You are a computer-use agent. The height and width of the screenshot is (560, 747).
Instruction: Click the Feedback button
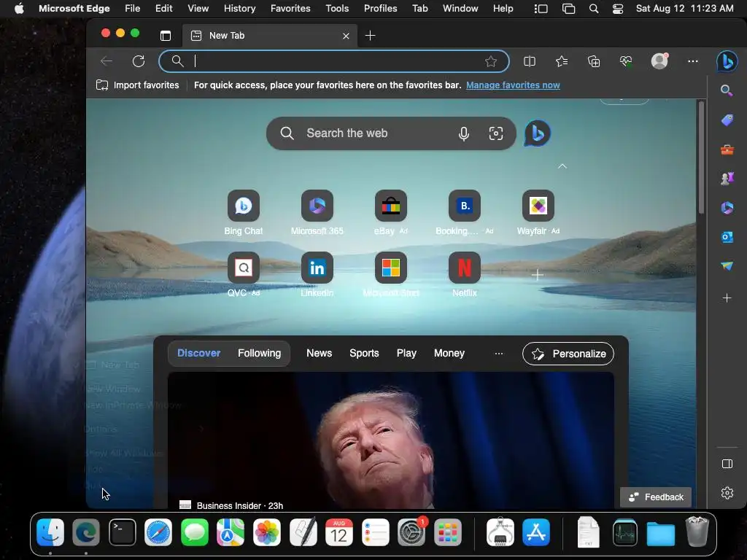coord(656,497)
